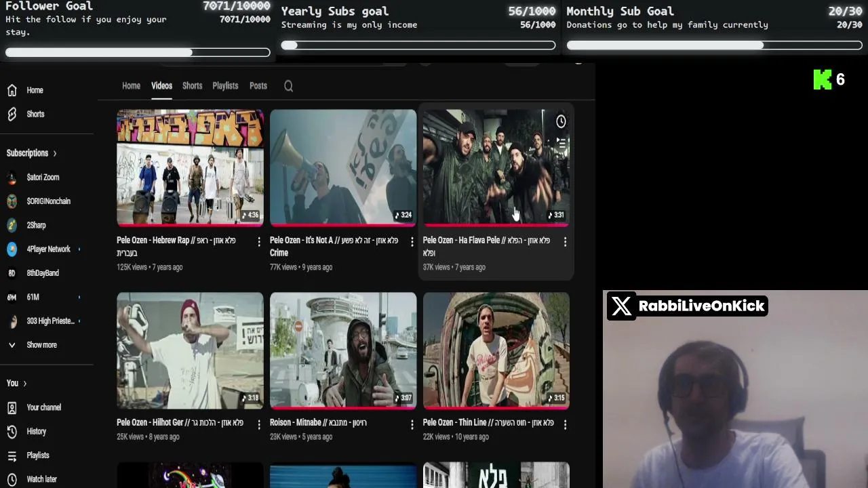Image resolution: width=868 pixels, height=488 pixels.
Task: Play the Hilhot Ger video thumbnail
Action: pos(190,350)
